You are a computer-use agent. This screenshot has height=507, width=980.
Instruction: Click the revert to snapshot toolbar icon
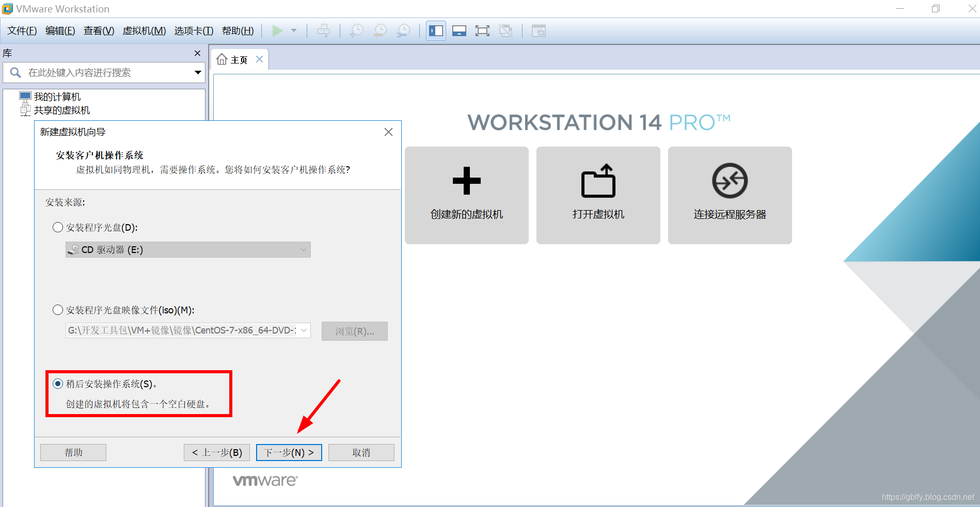(380, 31)
